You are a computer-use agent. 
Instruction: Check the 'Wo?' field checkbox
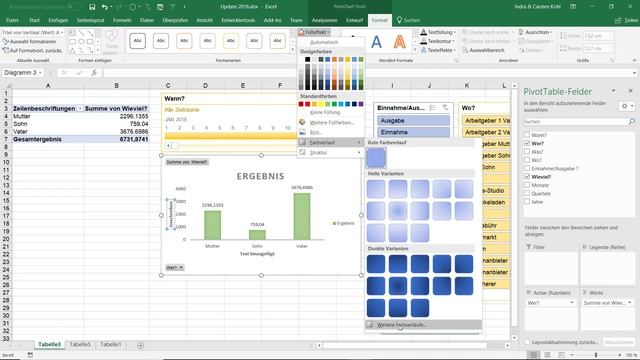pos(527,160)
